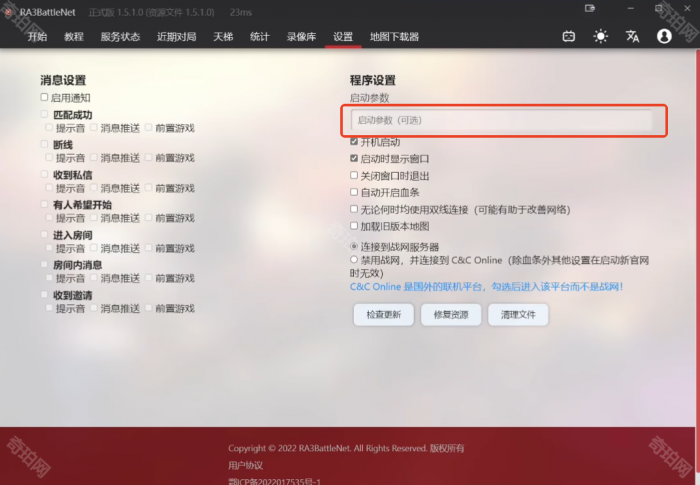700x485 pixels.
Task: Uncheck the 开机启动 checkbox
Action: (x=354, y=142)
